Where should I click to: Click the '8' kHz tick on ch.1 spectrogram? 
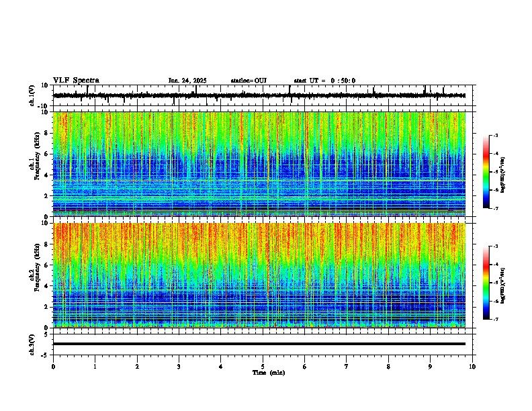pyautogui.click(x=46, y=133)
